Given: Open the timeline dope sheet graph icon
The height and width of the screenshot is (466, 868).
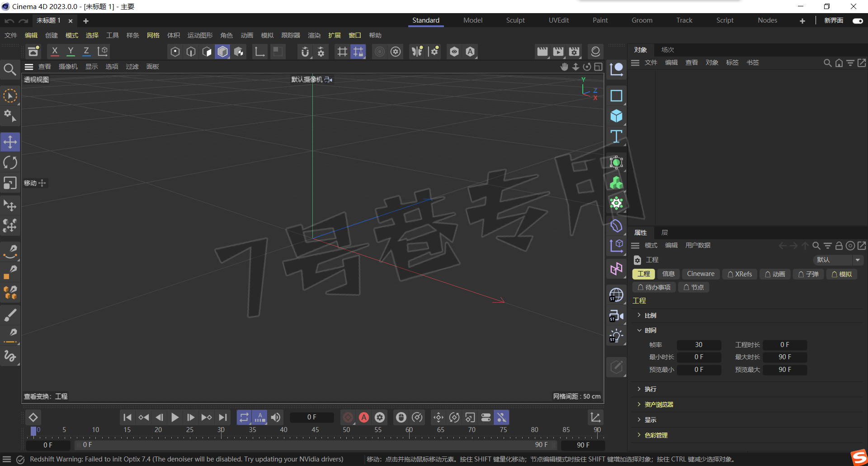Looking at the screenshot, I should (595, 417).
